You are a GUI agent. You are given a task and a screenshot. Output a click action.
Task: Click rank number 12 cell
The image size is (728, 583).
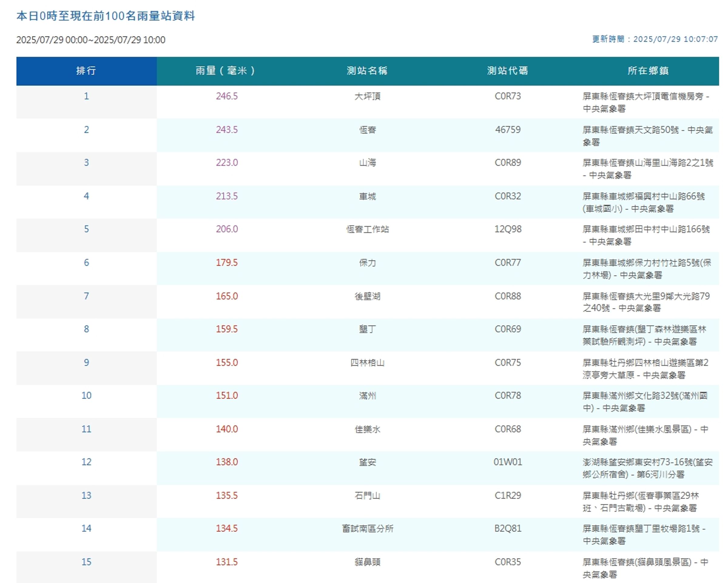pos(86,468)
